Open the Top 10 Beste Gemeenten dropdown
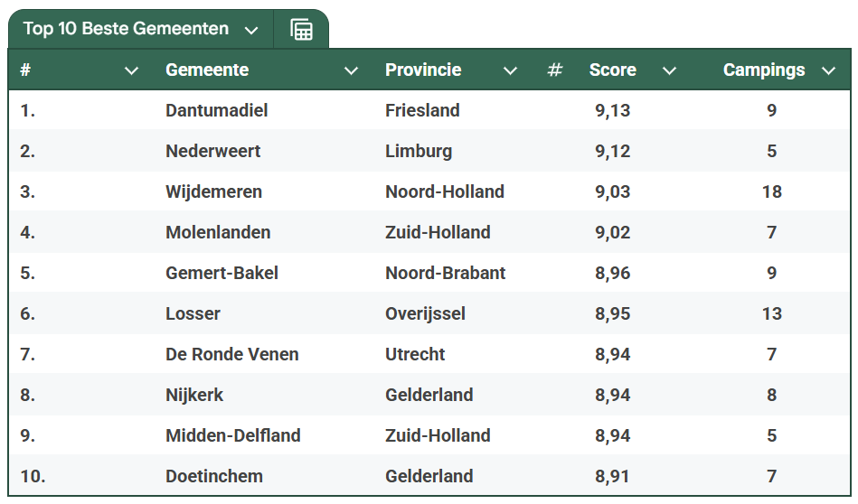Image resolution: width=858 pixels, height=504 pixels. (251, 30)
